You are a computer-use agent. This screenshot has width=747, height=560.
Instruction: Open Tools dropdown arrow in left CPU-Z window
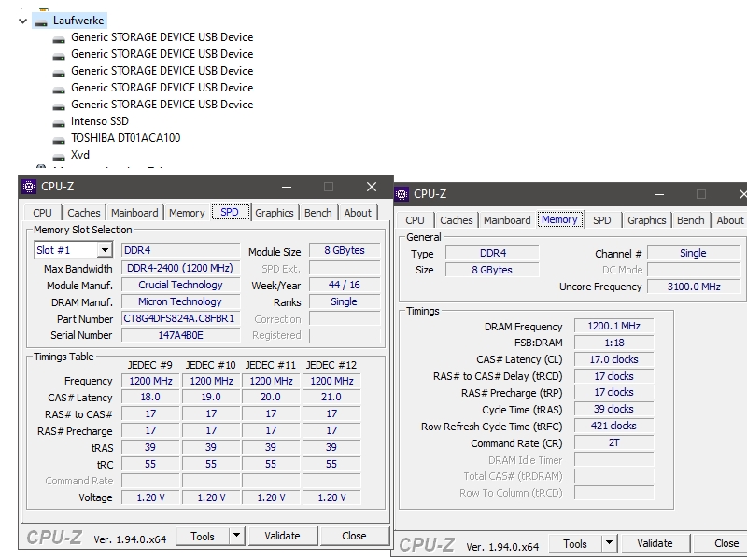click(x=236, y=536)
